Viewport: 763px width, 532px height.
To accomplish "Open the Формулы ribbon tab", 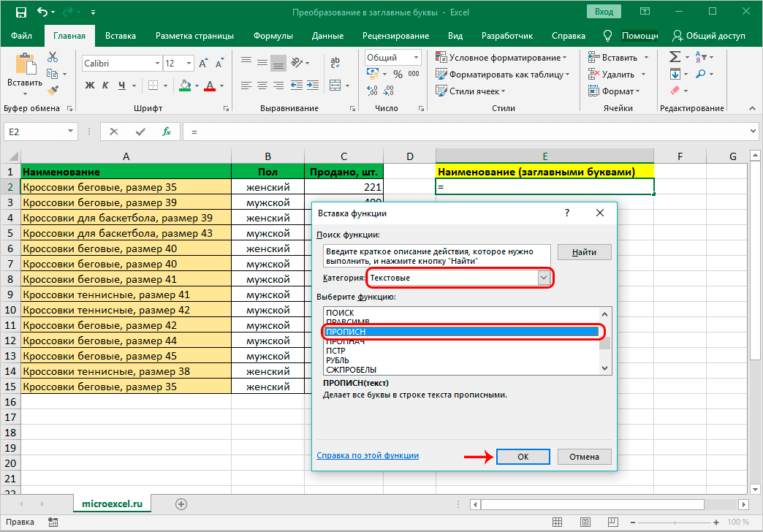I will click(273, 36).
